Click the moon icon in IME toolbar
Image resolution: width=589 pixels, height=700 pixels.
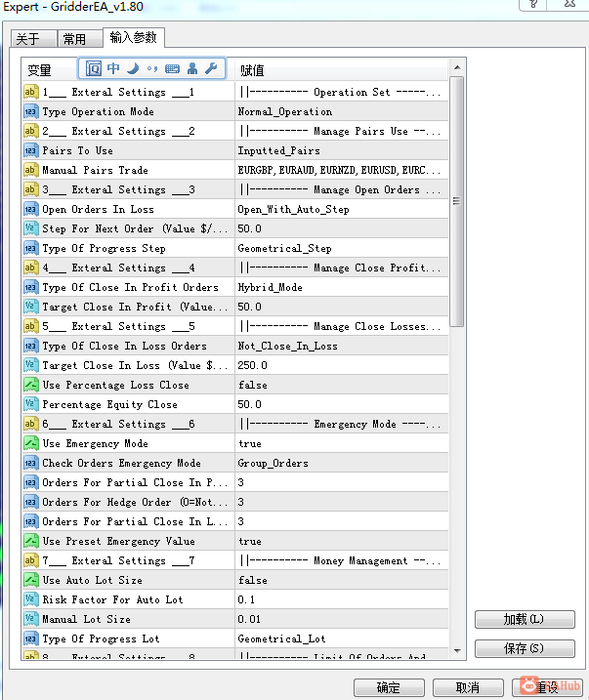click(133, 68)
